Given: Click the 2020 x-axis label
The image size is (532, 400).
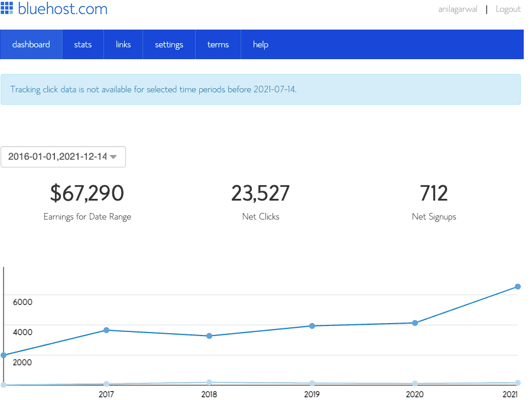Looking at the screenshot, I should pyautogui.click(x=414, y=394).
